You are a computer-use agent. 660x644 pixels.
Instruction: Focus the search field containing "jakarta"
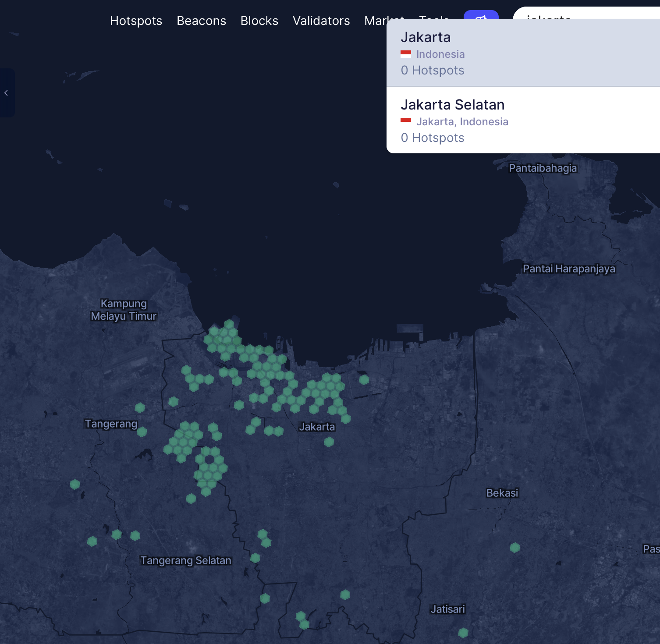(x=586, y=13)
